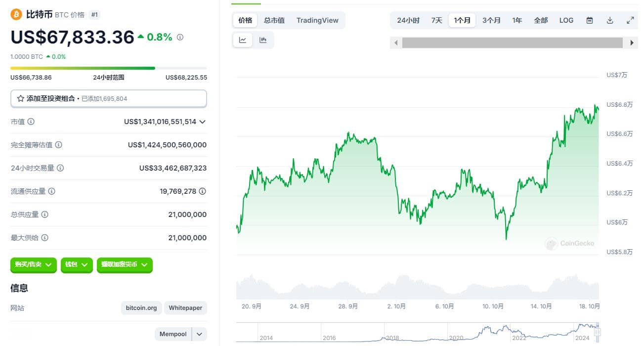This screenshot has width=644, height=346.
Task: Click the US$67,833.36 price text
Action: tap(73, 37)
